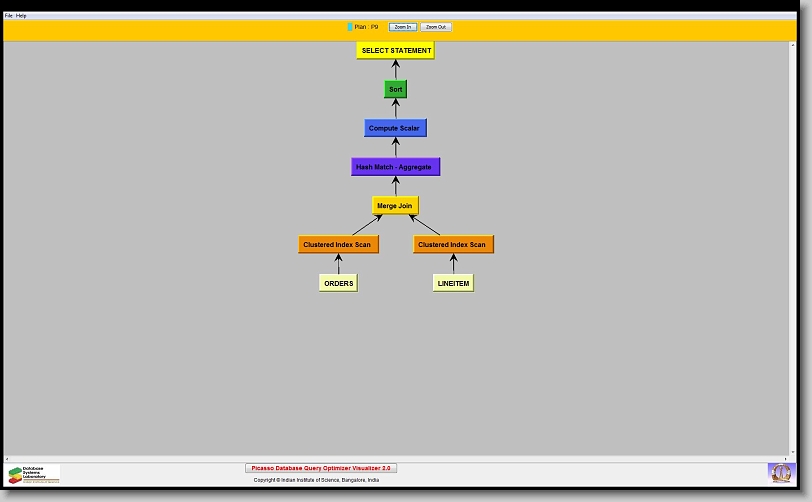Screen dimensions: 812x502
Task: Click the institute emblem icon at bottom right
Action: [780, 472]
